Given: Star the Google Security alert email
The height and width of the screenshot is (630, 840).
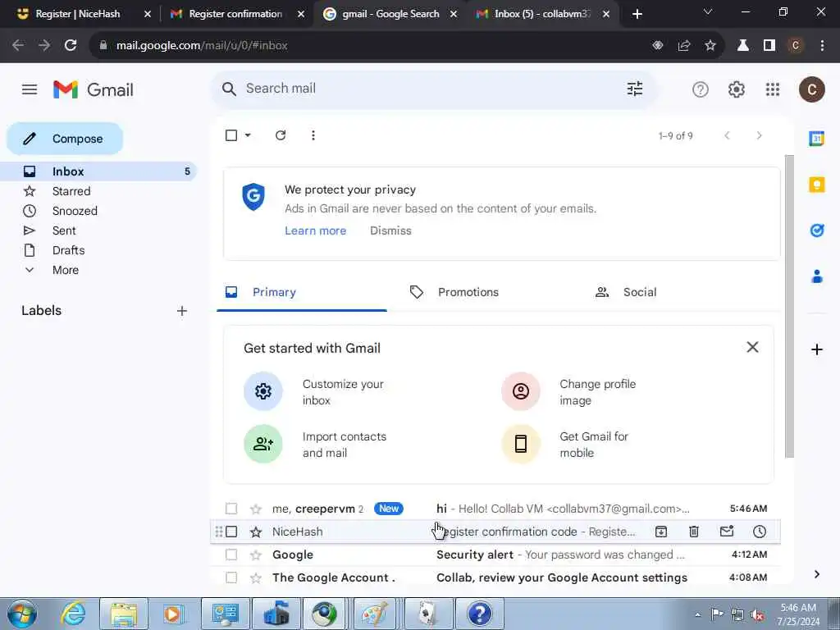Looking at the screenshot, I should pos(256,555).
